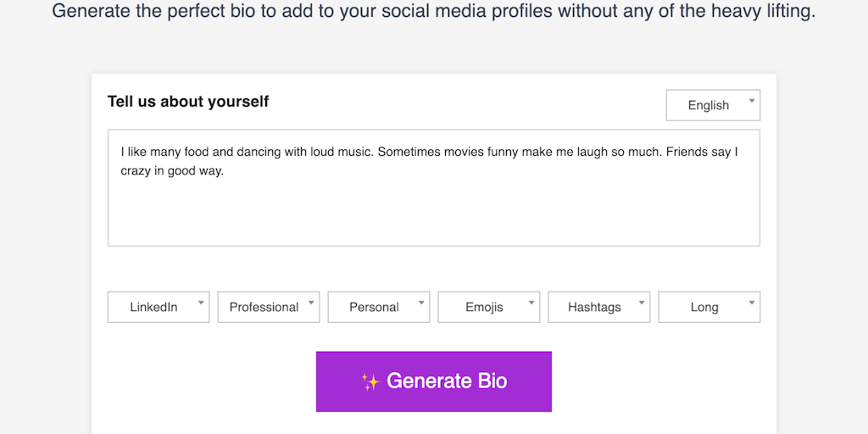Expand the Emojis option dropdown
Image resolution: width=868 pixels, height=434 pixels.
pos(484,307)
